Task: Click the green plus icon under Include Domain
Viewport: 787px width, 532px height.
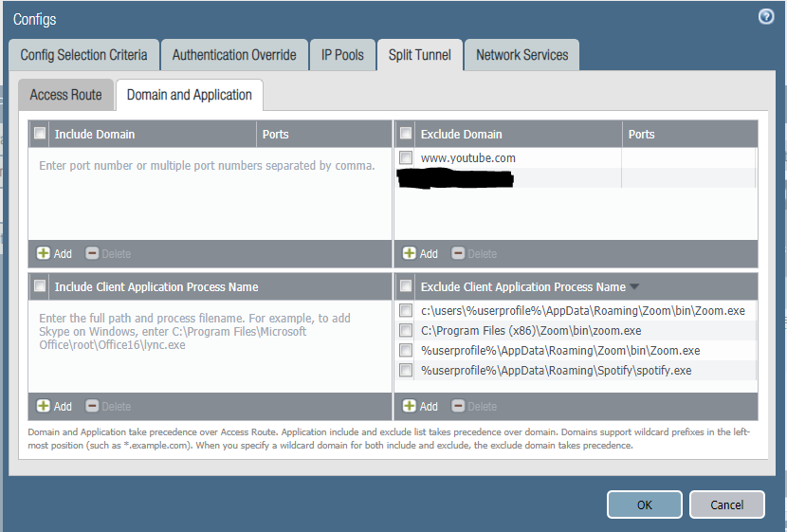Action: pos(44,253)
